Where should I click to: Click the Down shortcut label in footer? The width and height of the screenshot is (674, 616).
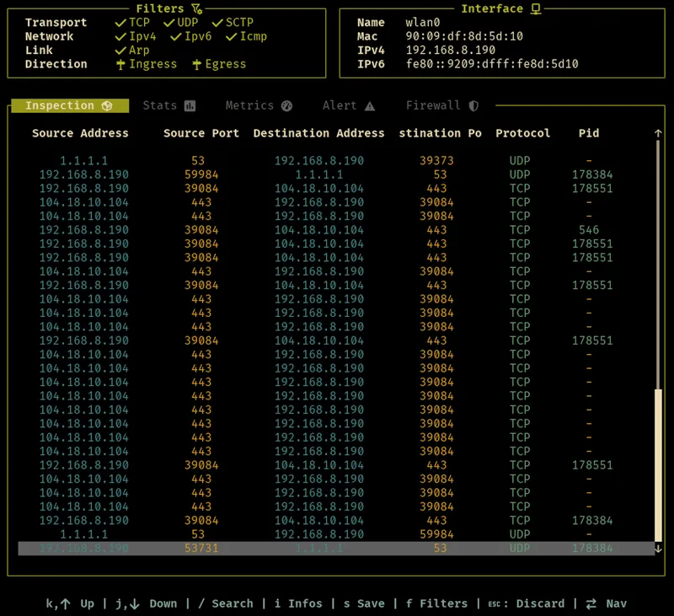[x=163, y=603]
